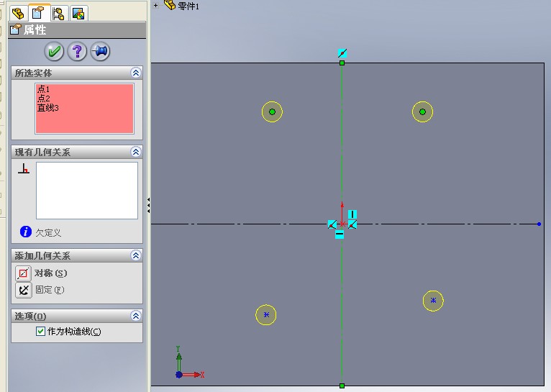The height and width of the screenshot is (392, 551).
Task: Select 直线3 in the selected entities list
Action: pos(47,107)
